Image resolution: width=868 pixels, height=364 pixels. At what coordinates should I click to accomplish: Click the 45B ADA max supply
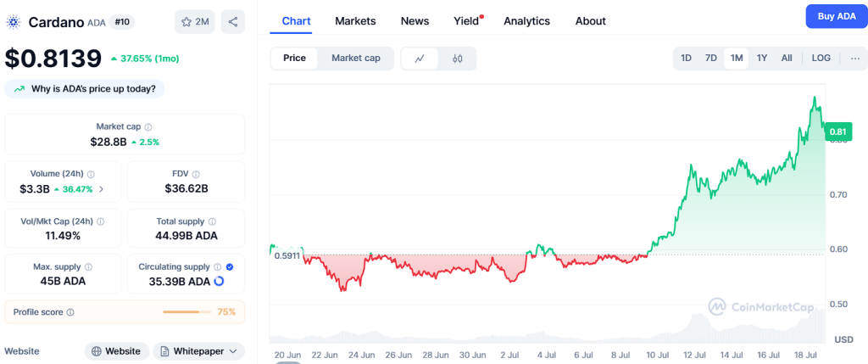tap(63, 282)
